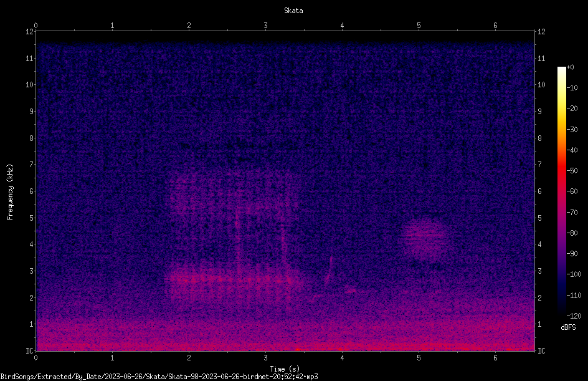Viewport: 588px width, 381px height.
Task: Click the "dBFS" label under the color scale
Action: pos(568,327)
